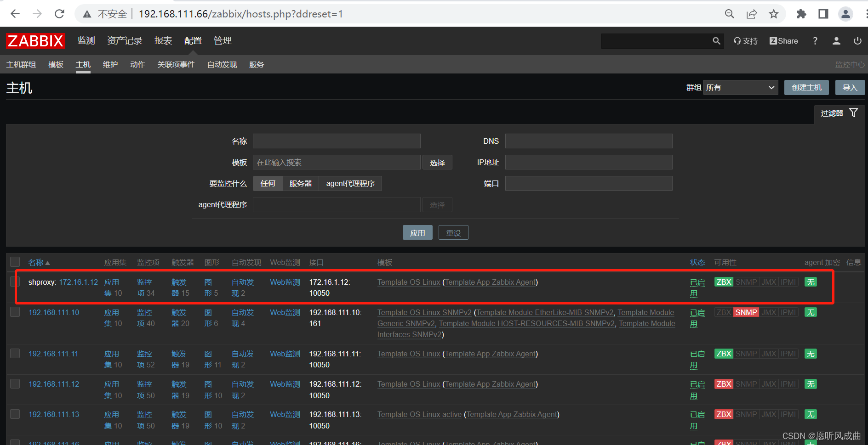The image size is (868, 445).
Task: Select the agent代理程序 monitoring option
Action: point(350,183)
